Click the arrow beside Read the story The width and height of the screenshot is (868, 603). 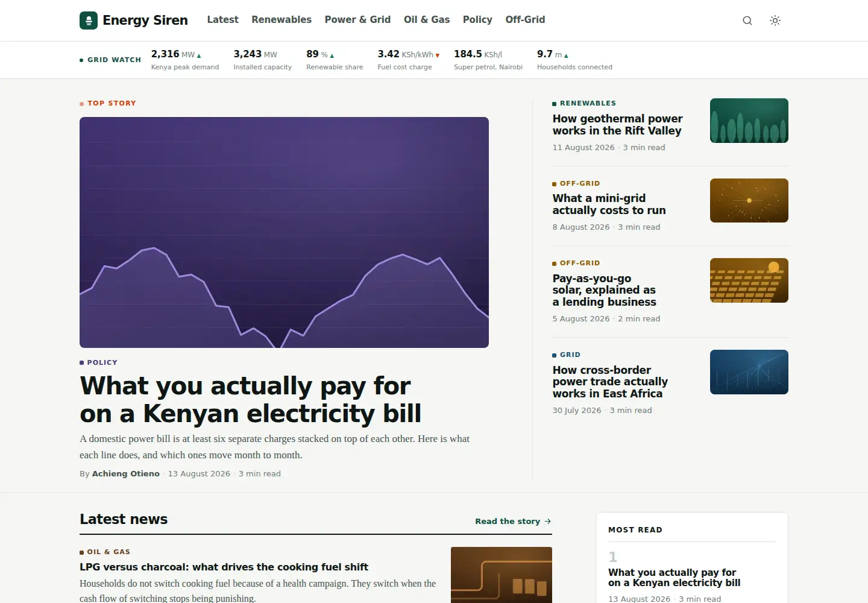click(x=547, y=522)
